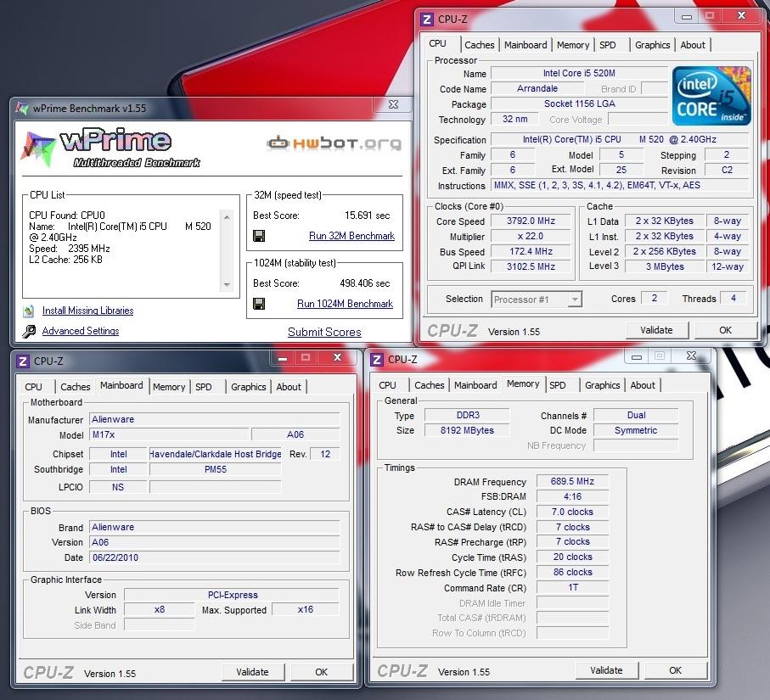770x700 pixels.
Task: Click the 32M best score 15.691 sec
Action: click(x=367, y=216)
